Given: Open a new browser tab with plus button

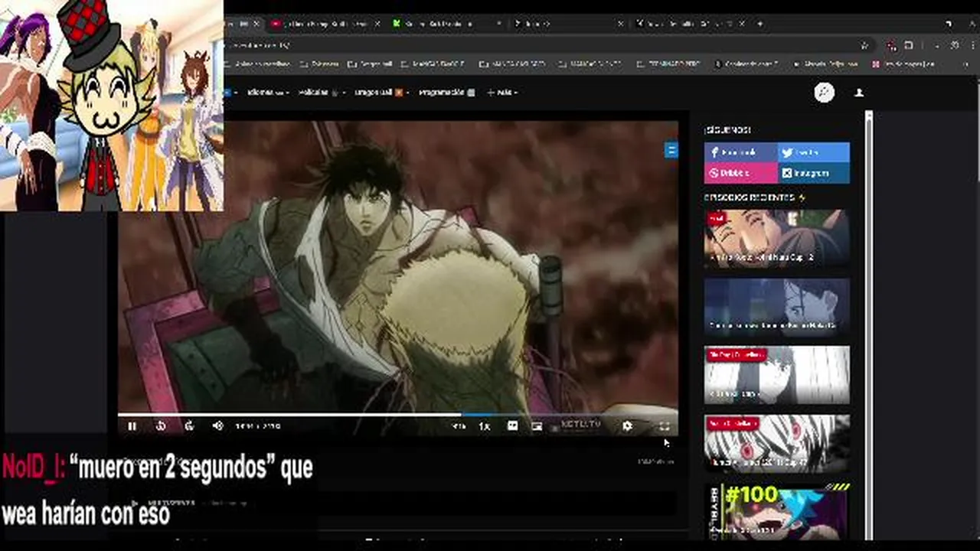Looking at the screenshot, I should pos(759,24).
